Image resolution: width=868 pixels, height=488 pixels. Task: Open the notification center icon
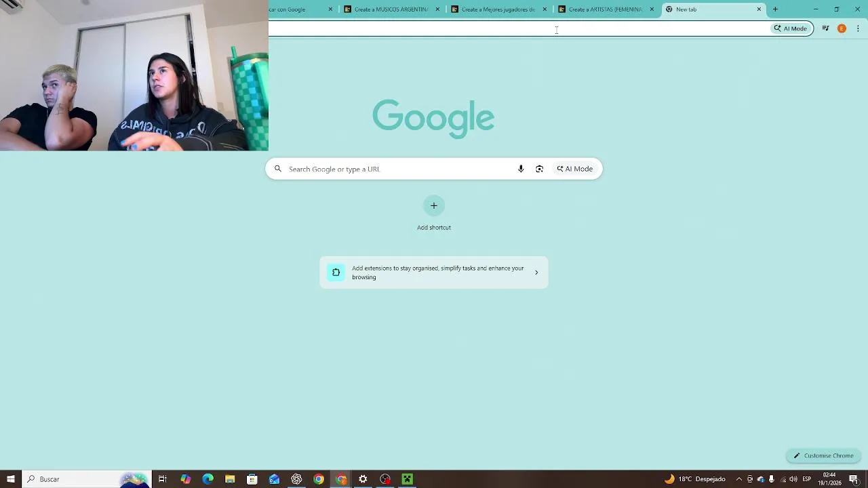(x=854, y=479)
